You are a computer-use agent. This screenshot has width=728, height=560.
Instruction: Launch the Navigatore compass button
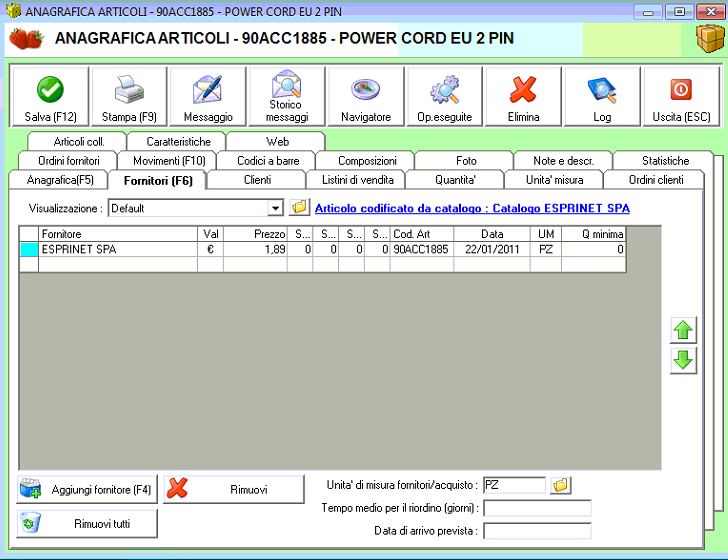pyautogui.click(x=366, y=97)
